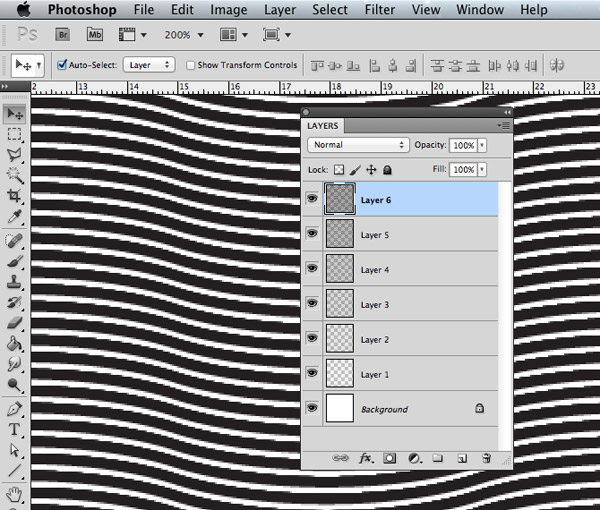Pick the Type tool in toolbox

(x=15, y=429)
